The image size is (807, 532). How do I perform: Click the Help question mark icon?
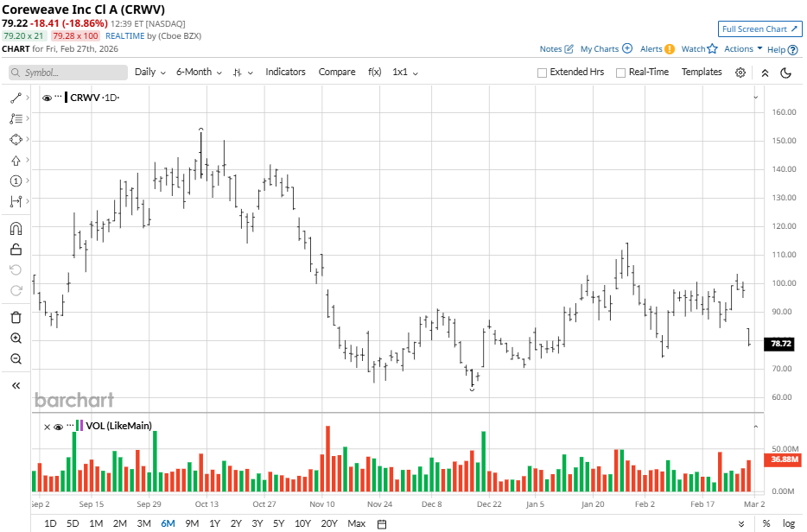792,50
